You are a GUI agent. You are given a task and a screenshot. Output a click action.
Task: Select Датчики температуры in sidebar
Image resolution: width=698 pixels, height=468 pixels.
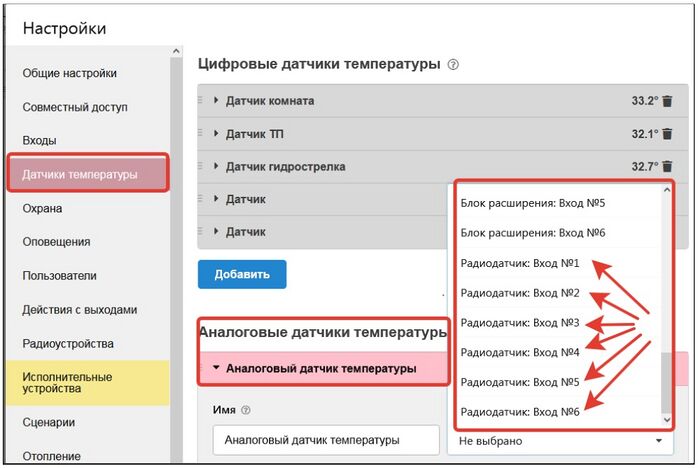tap(88, 173)
